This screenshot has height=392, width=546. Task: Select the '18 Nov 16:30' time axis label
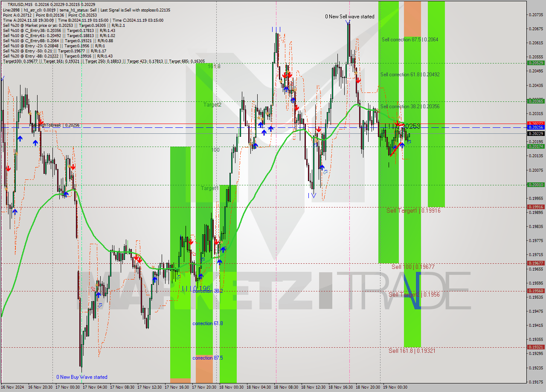click(342, 387)
